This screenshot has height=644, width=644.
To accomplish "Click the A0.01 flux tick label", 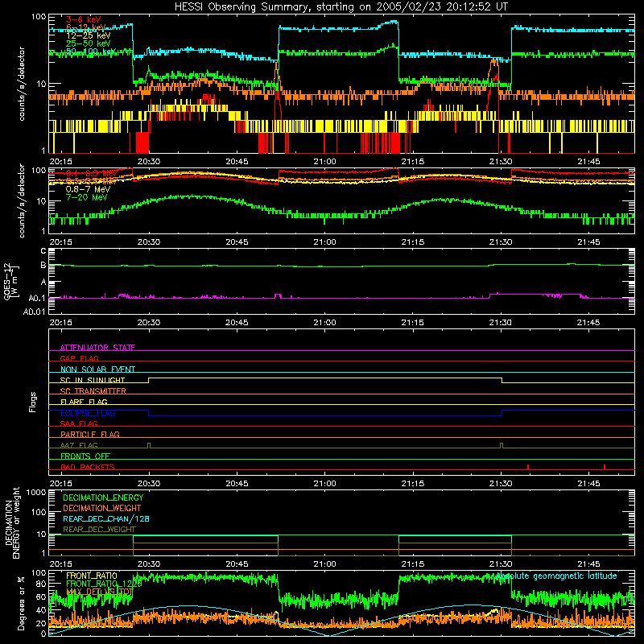I will click(x=35, y=312).
